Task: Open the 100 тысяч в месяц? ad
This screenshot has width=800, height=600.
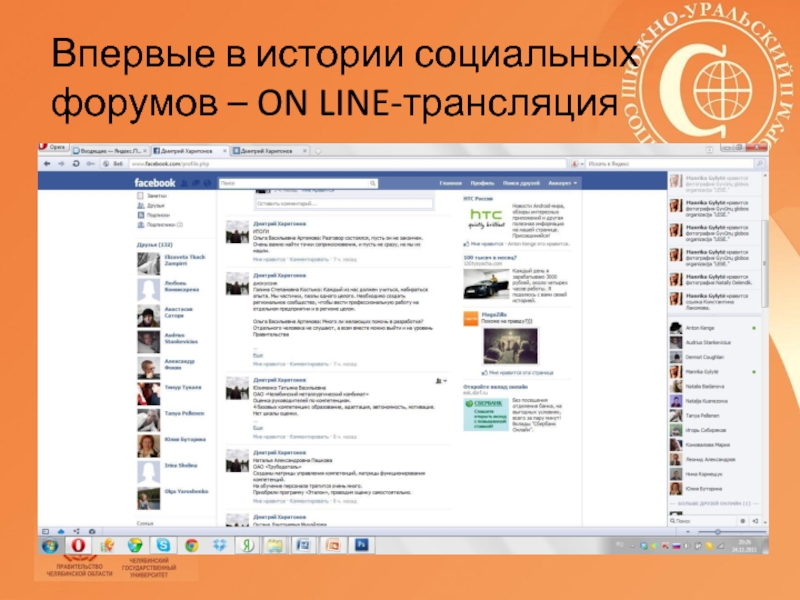Action: (x=490, y=258)
